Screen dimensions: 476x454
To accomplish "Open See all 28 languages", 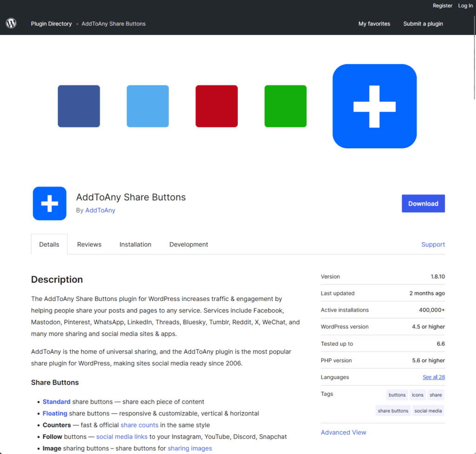I will [434, 377].
